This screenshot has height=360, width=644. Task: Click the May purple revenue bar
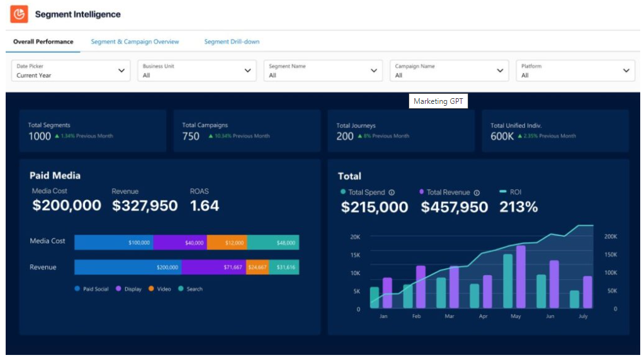tap(521, 277)
